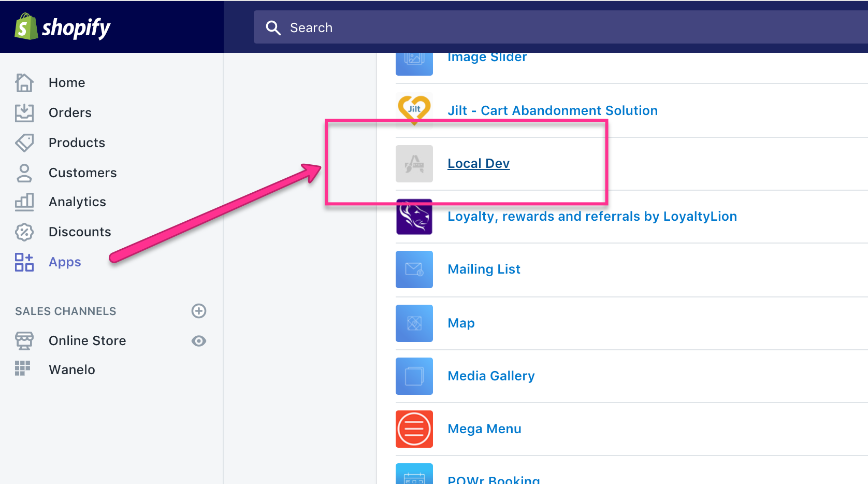Viewport: 868px width, 484px height.
Task: Open Online Store sales channel
Action: pos(87,340)
